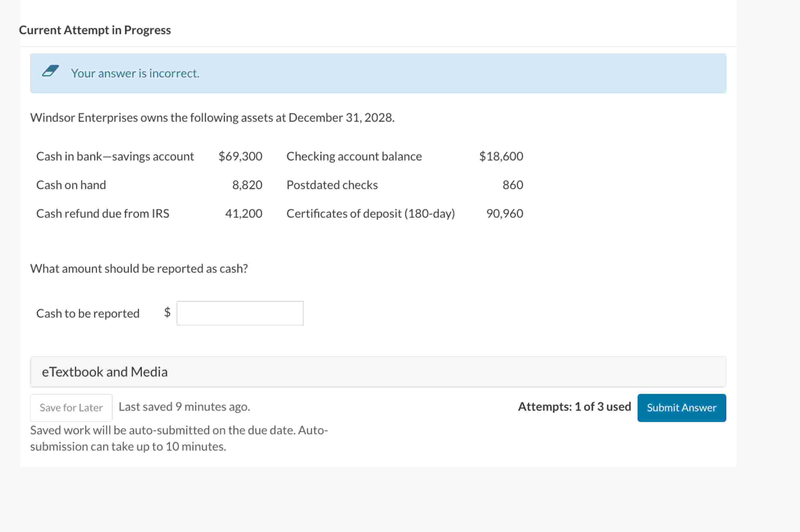Screen dimensions: 800x532
Task: Click the 'Attempts: 1 of 3 used' text
Action: pyautogui.click(x=574, y=407)
